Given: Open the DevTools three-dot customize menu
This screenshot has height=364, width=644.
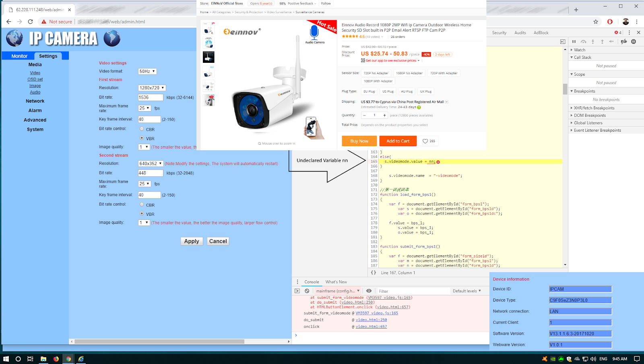Looking at the screenshot, I should 629,33.
